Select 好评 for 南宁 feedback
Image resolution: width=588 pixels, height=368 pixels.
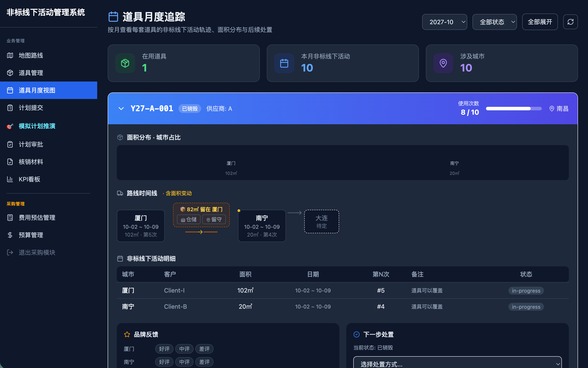pos(164,362)
